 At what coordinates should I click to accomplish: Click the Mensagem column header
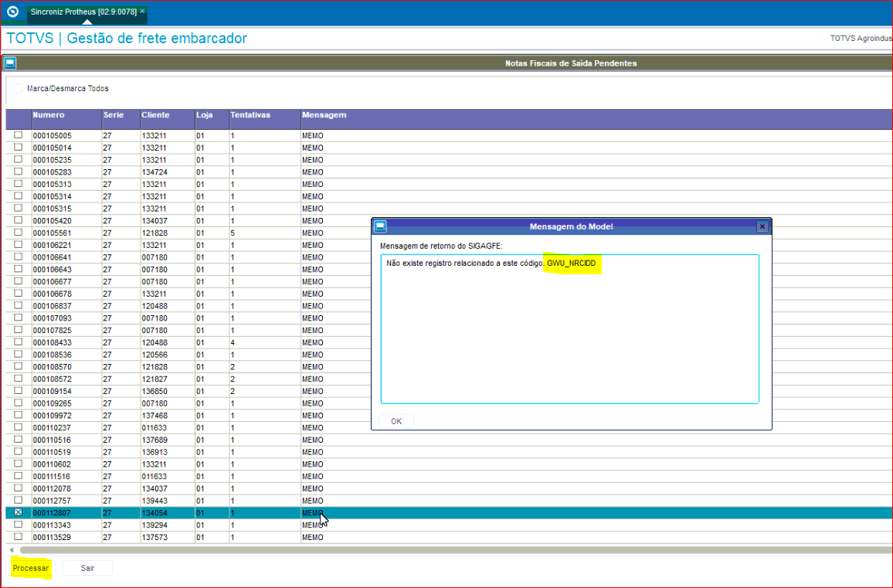coord(324,115)
